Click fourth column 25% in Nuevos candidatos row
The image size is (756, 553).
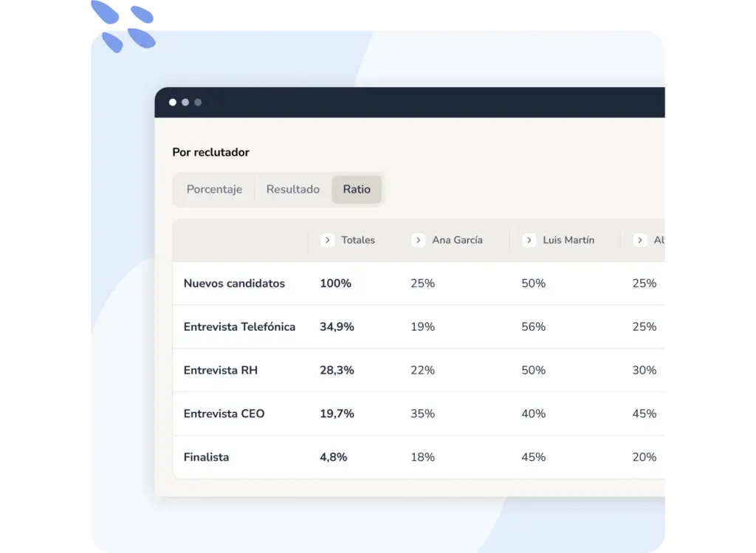pyautogui.click(x=645, y=284)
